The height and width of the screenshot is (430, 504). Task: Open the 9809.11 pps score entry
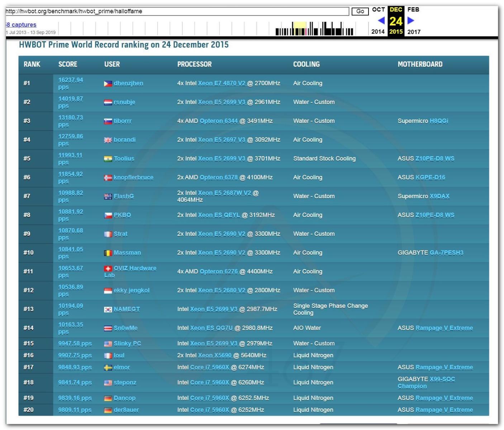pos(75,410)
